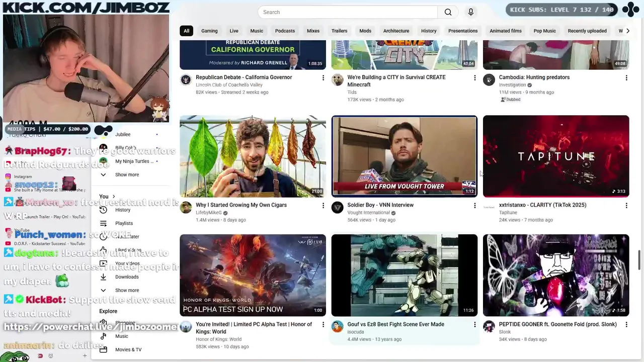Open Honor of Kings: World channel avatar
Viewport: 644px width, 362px height.
click(186, 327)
